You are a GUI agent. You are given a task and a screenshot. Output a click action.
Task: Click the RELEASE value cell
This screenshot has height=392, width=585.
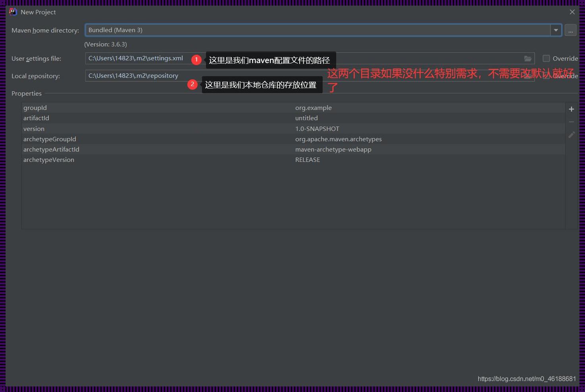307,159
